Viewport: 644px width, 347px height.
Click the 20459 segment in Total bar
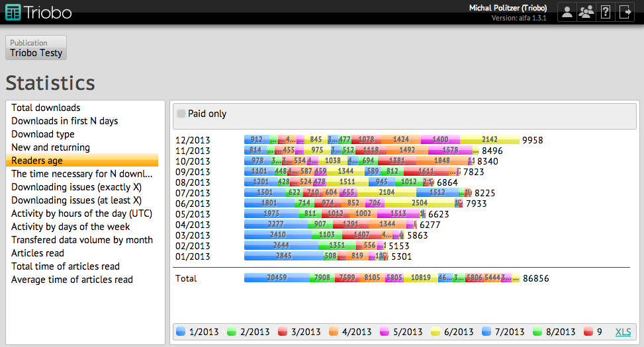tap(276, 278)
